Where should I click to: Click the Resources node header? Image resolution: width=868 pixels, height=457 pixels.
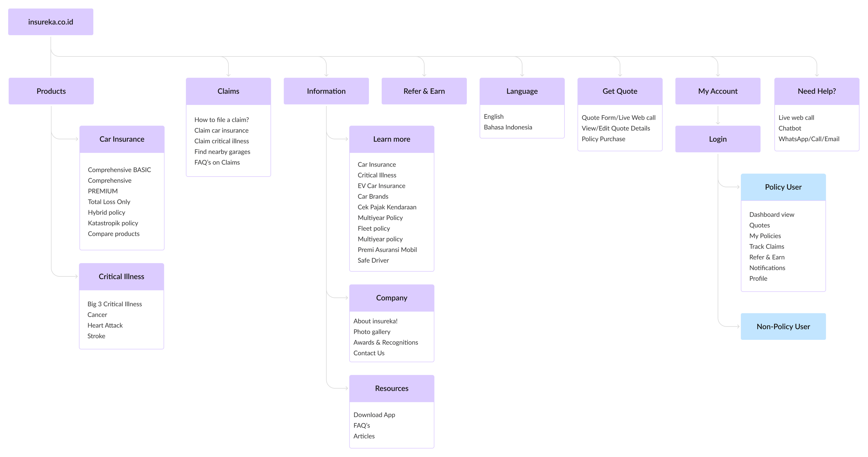click(392, 388)
